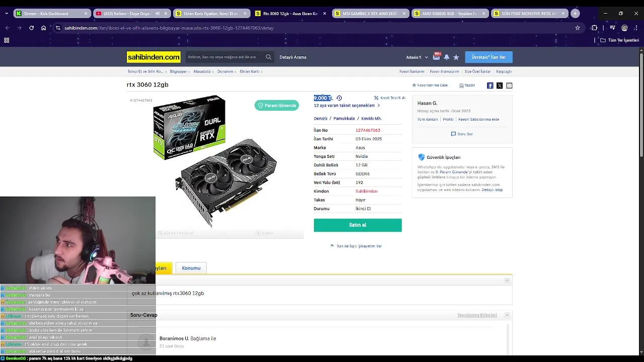Share listing on X
The width and height of the screenshot is (644, 362).
[500, 85]
